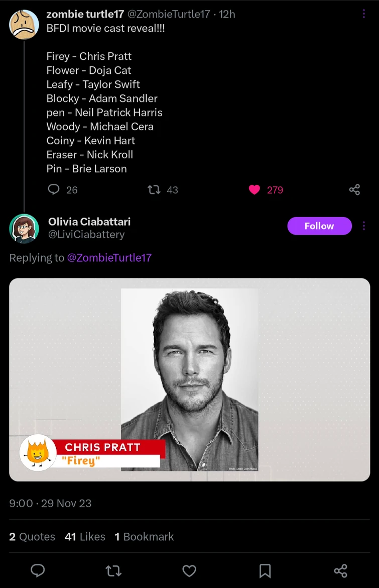This screenshot has height=588, width=379.
Task: View the 2 Quotes list
Action: pos(32,537)
